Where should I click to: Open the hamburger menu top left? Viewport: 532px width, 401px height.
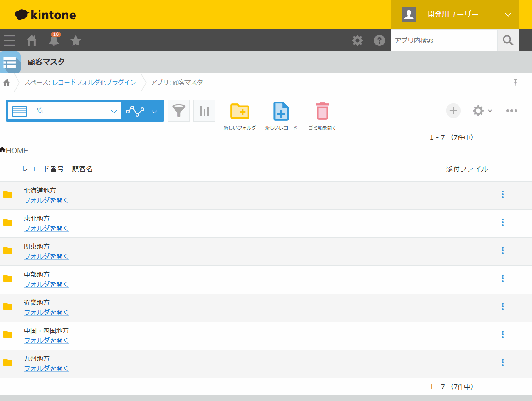pos(9,40)
